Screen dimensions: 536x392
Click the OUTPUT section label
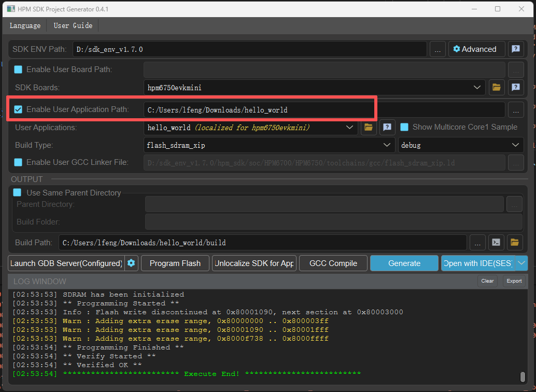point(26,179)
